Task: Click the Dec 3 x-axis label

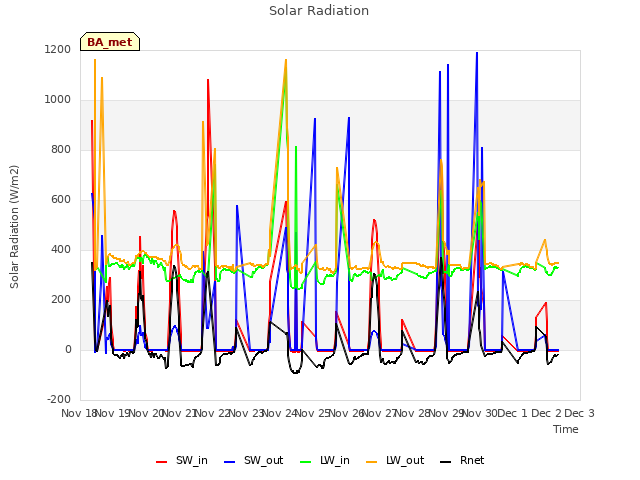Action: pyautogui.click(x=579, y=413)
